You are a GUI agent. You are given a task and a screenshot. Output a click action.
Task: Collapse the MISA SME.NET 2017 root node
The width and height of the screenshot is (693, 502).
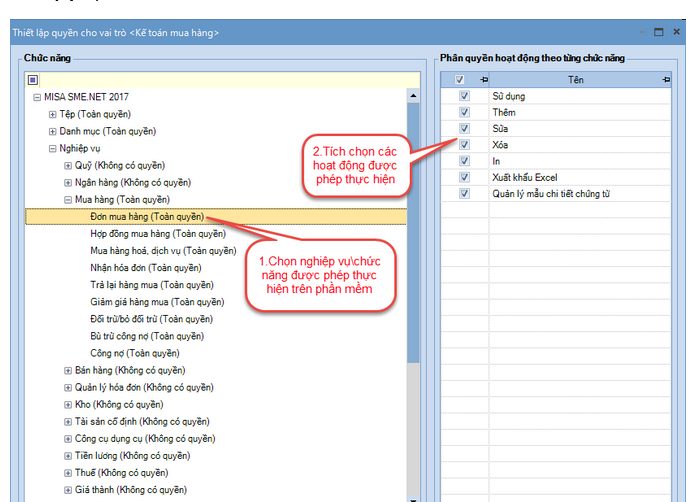click(x=37, y=97)
